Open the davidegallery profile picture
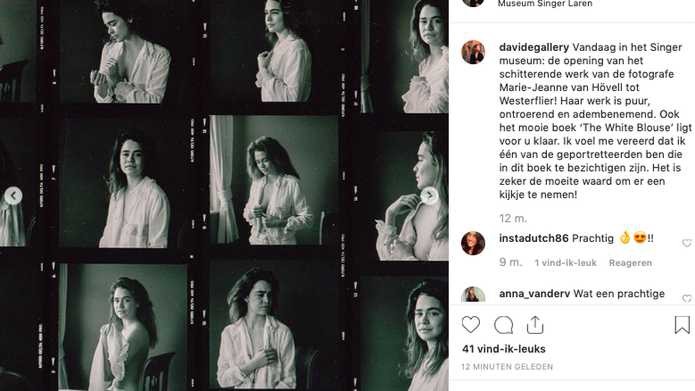The width and height of the screenshot is (695, 391). click(473, 52)
